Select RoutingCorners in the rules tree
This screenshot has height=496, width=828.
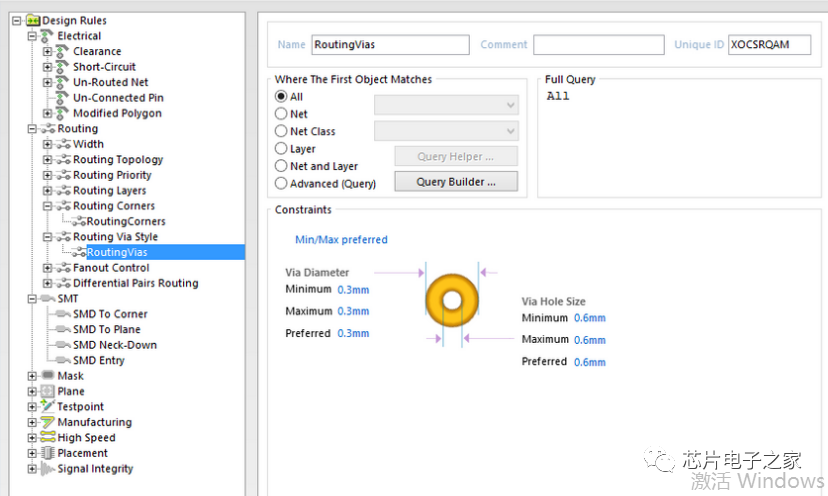coord(125,221)
